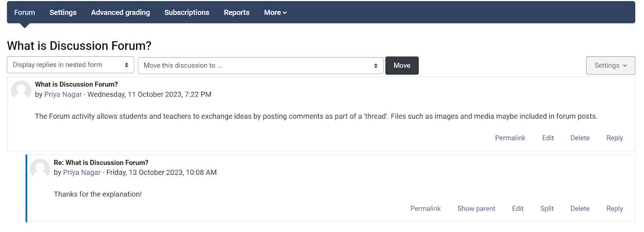Open the Reports tab
The width and height of the screenshot is (644, 232).
coord(237,12)
